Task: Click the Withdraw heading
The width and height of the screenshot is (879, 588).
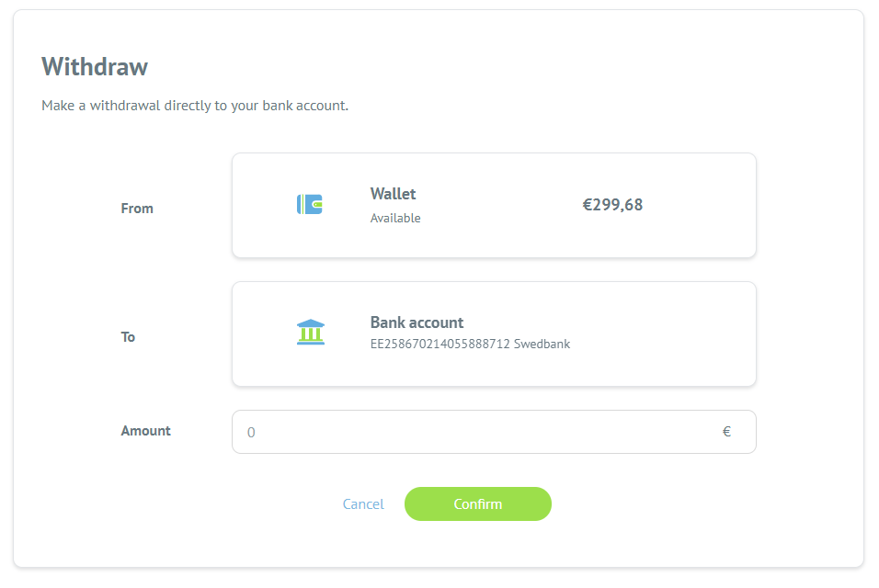Action: tap(95, 67)
